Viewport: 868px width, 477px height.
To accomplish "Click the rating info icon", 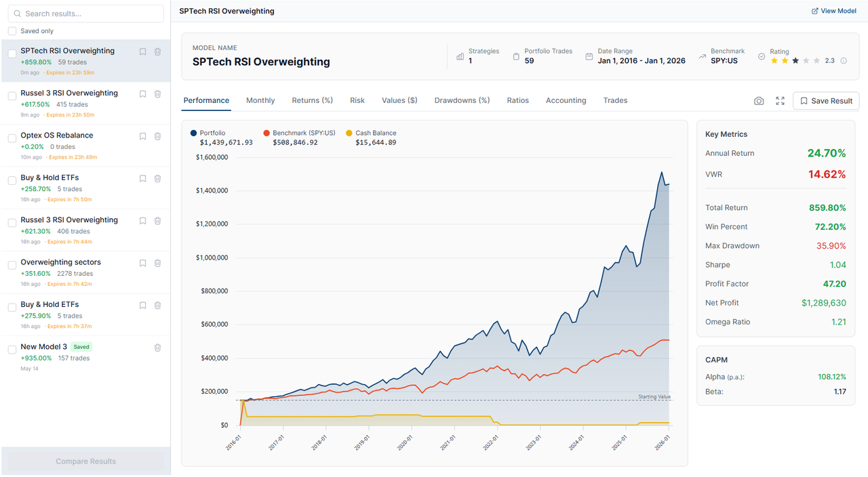I will tap(844, 60).
